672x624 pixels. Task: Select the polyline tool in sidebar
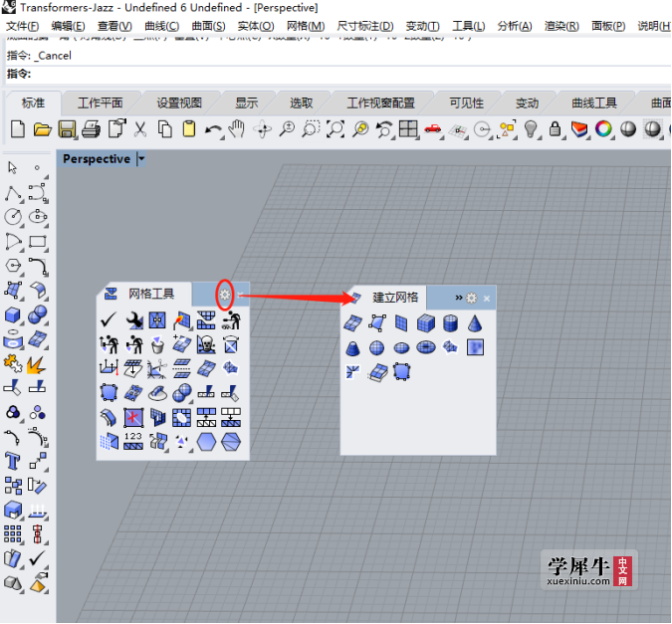pos(13,193)
